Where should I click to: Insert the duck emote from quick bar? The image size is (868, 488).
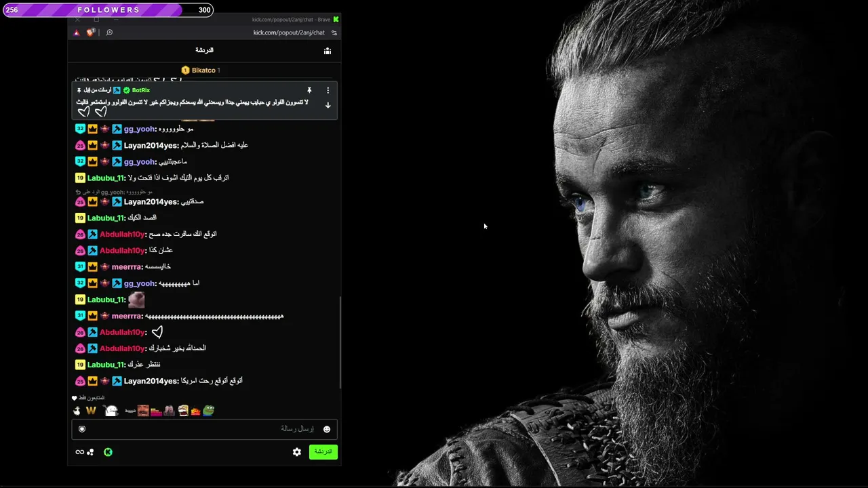[x=77, y=410]
